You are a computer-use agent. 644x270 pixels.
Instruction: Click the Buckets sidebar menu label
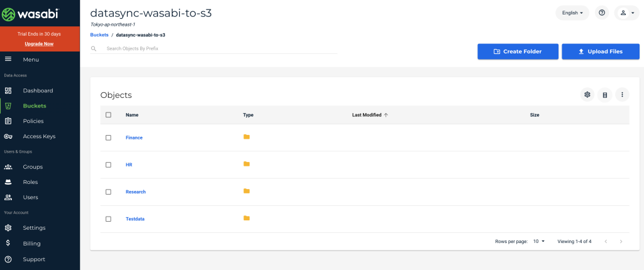(x=35, y=106)
